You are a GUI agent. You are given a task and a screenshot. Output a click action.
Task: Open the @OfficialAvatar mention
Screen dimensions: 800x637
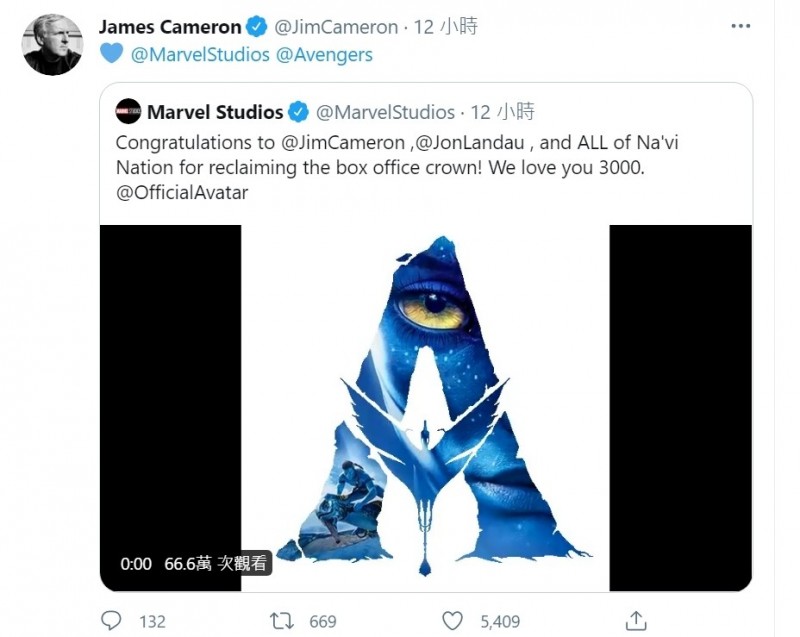coord(182,192)
